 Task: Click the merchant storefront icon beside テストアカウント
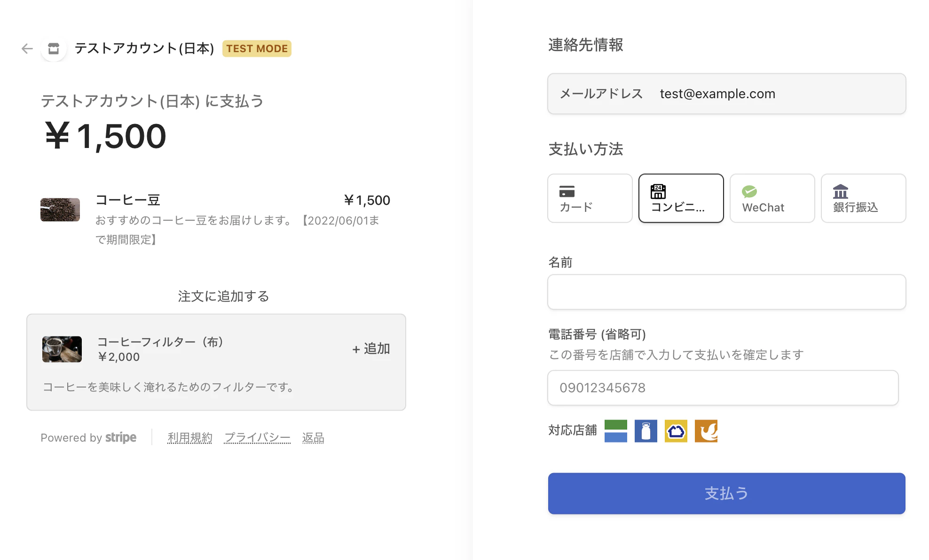pos(53,48)
